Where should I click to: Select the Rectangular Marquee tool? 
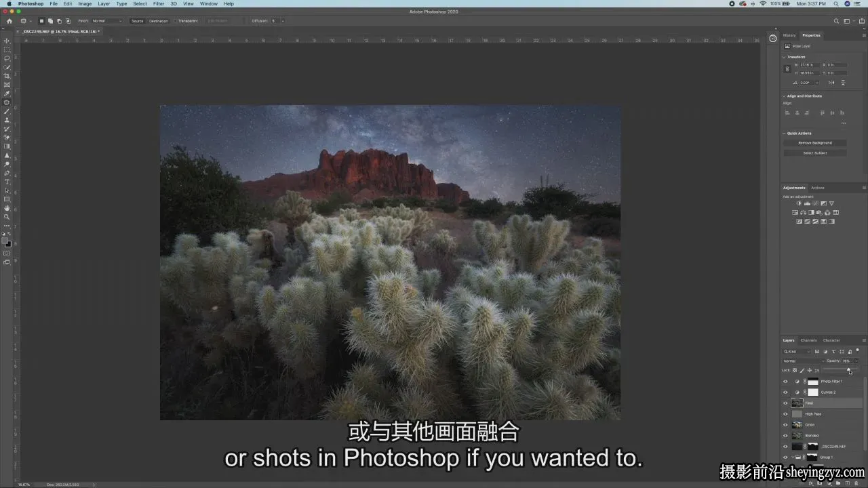pyautogui.click(x=7, y=49)
